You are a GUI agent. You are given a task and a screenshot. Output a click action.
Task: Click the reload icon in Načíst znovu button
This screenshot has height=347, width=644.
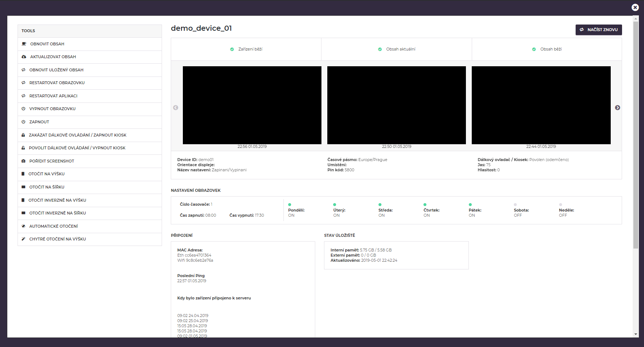[582, 30]
